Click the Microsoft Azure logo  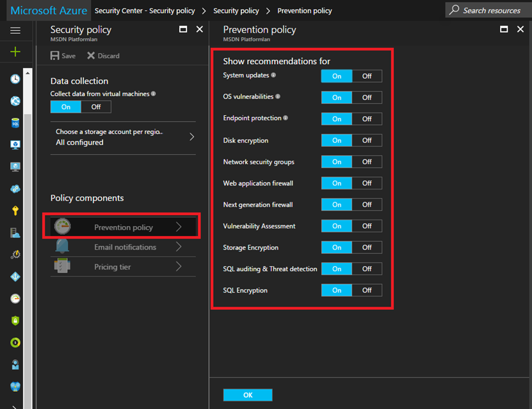pyautogui.click(x=49, y=10)
